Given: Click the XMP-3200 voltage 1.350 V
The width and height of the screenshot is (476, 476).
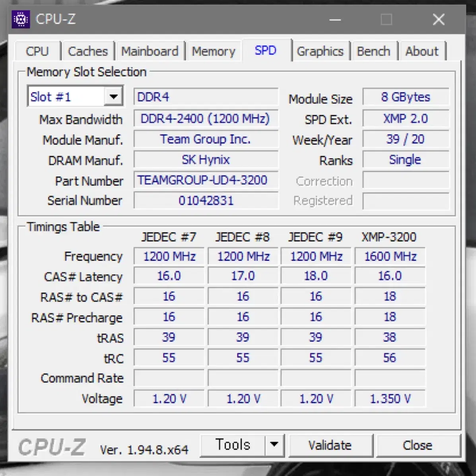Looking at the screenshot, I should (x=390, y=398).
